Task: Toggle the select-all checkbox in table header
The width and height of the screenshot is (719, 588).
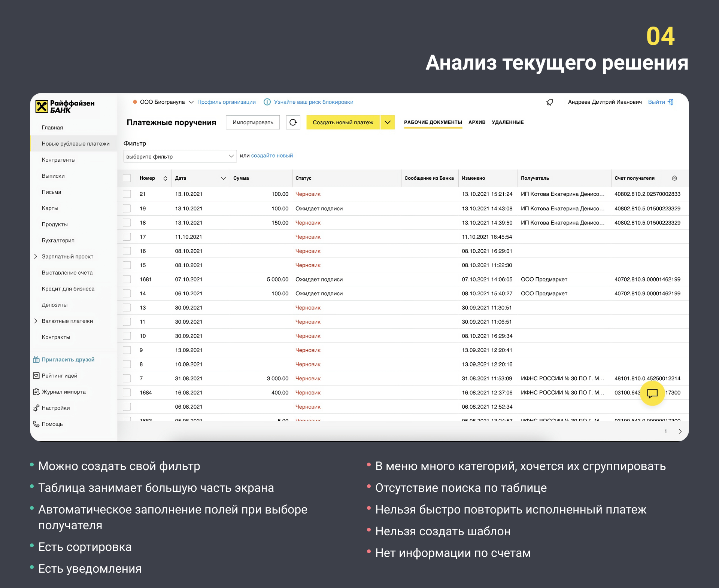Action: click(127, 178)
